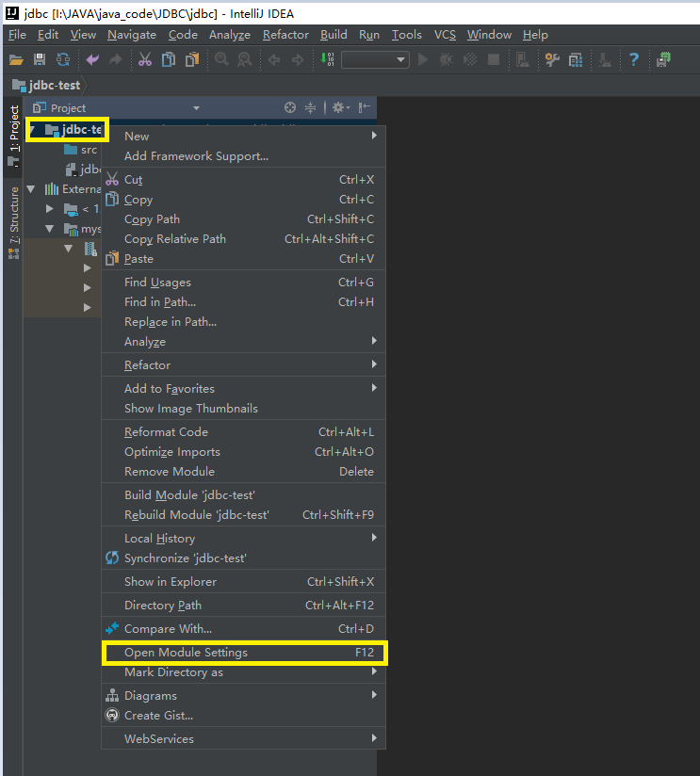Image resolution: width=700 pixels, height=776 pixels.
Task: Open the Project panel gear settings
Action: tap(340, 107)
